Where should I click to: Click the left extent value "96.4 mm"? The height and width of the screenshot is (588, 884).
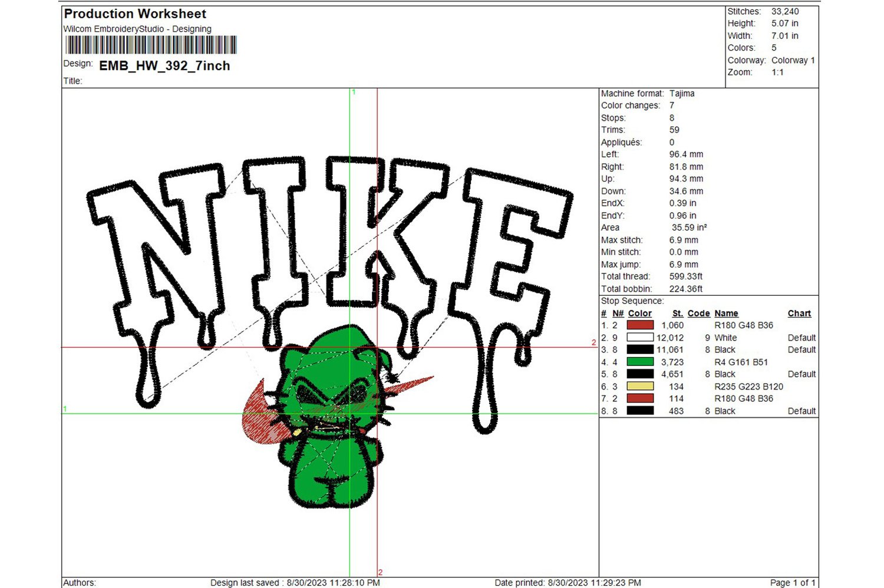tap(686, 154)
